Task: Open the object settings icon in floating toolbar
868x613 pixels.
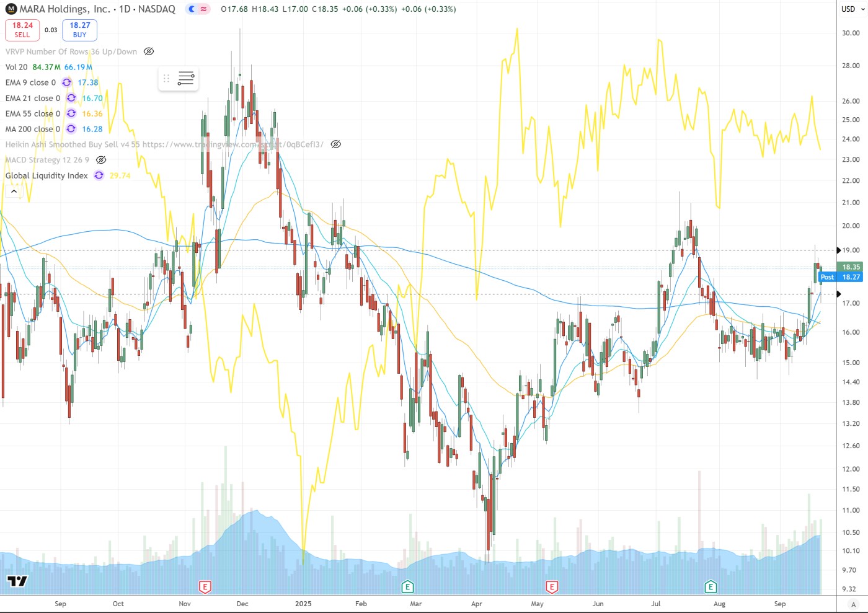Action: tap(186, 79)
